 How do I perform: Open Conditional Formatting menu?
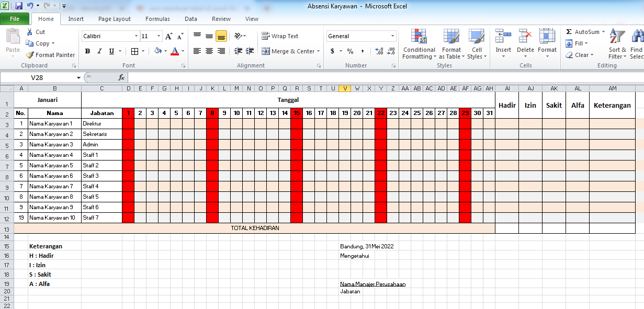tap(419, 44)
